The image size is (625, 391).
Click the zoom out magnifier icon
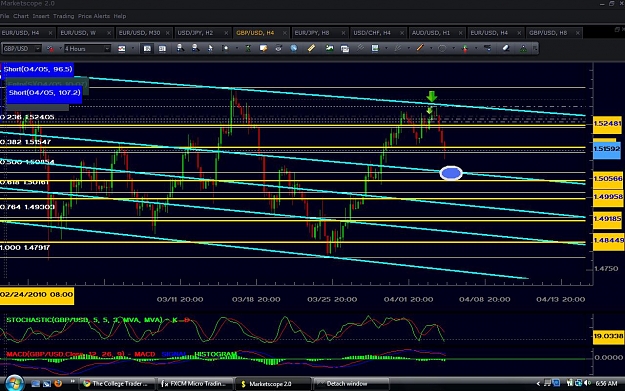click(195, 48)
